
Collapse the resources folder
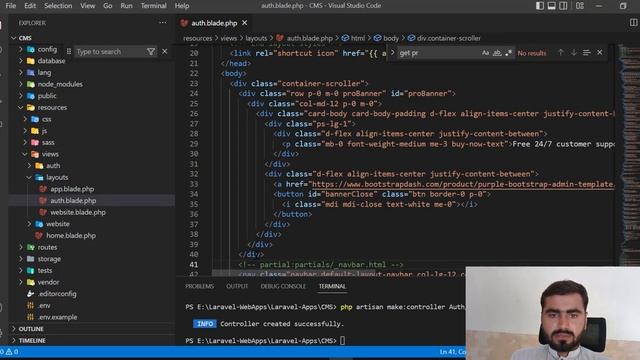(x=52, y=107)
